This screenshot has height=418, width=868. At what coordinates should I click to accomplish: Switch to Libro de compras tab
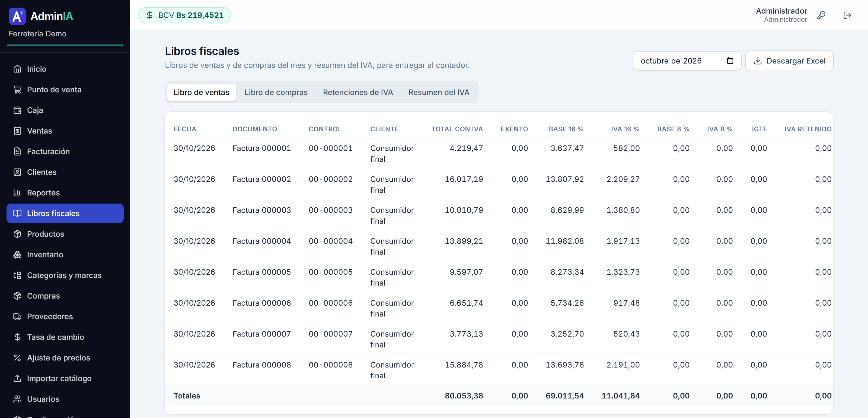click(x=276, y=92)
